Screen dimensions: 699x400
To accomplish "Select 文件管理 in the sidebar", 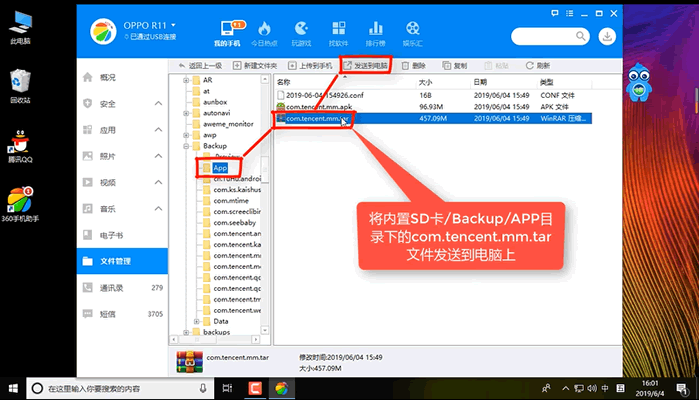I will 122,261.
